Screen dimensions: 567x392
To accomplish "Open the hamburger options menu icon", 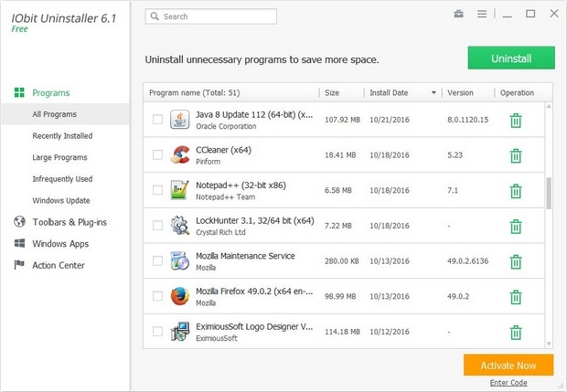I will 482,14.
